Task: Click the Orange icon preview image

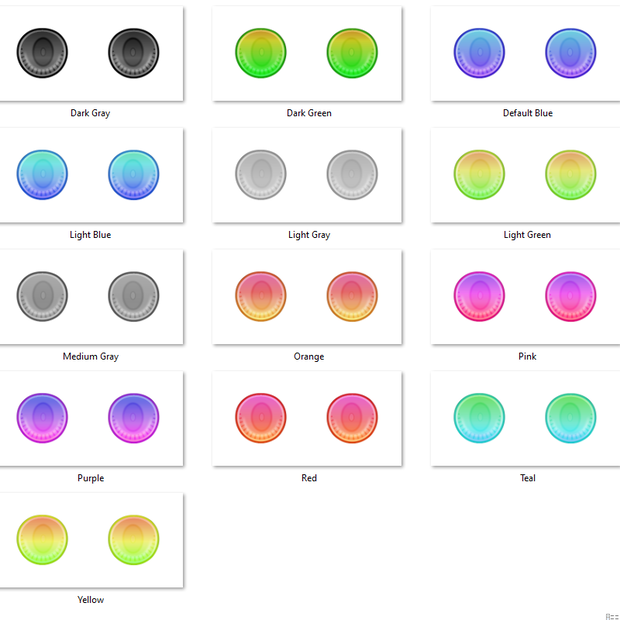Action: point(307,297)
